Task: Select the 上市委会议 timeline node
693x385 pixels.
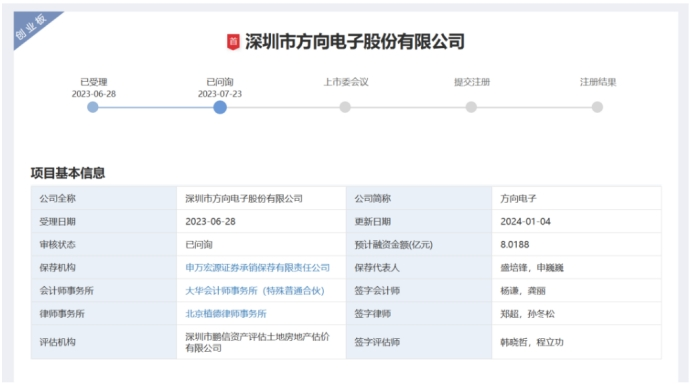Action: tap(345, 107)
